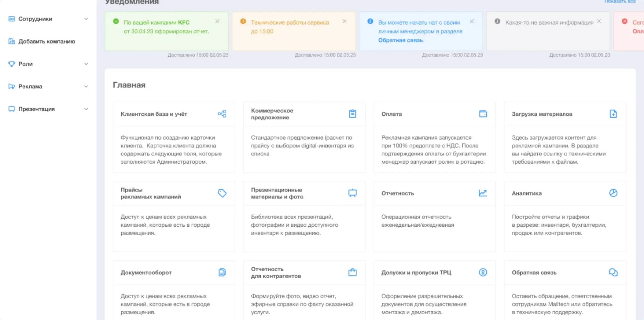The width and height of the screenshot is (644, 320).
Task: Click the Показать все link
Action: (620, 2)
